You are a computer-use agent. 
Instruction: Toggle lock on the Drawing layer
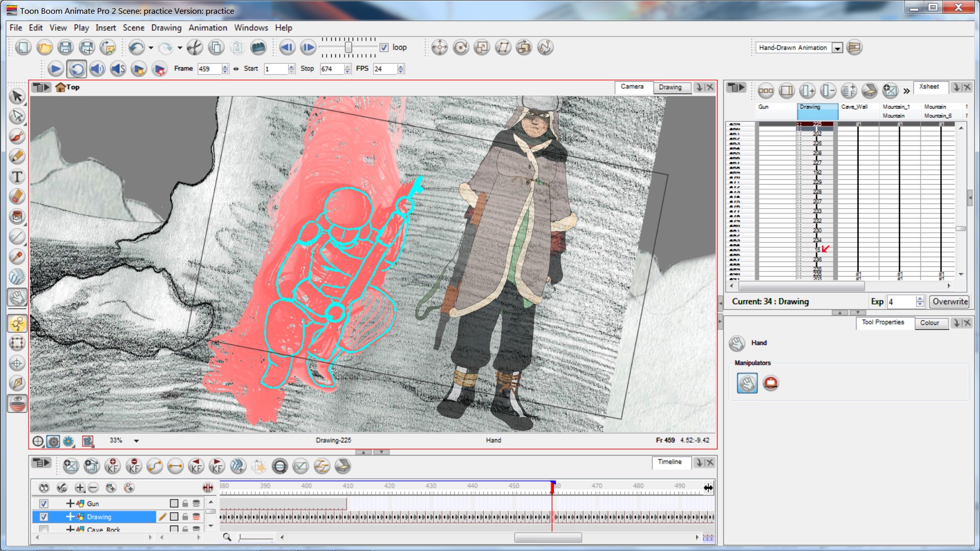pos(185,517)
